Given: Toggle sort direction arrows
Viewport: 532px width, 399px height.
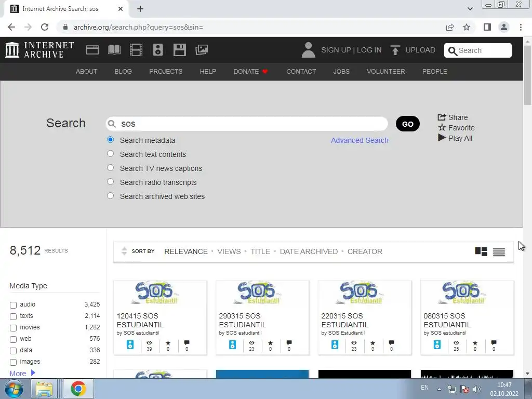Looking at the screenshot, I should click(x=124, y=251).
